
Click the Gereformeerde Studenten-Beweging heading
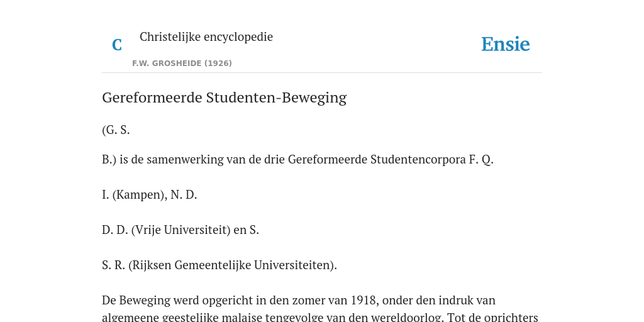225,97
